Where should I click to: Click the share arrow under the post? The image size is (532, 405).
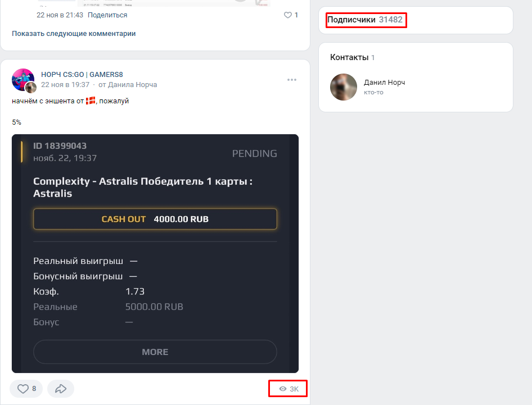click(61, 389)
